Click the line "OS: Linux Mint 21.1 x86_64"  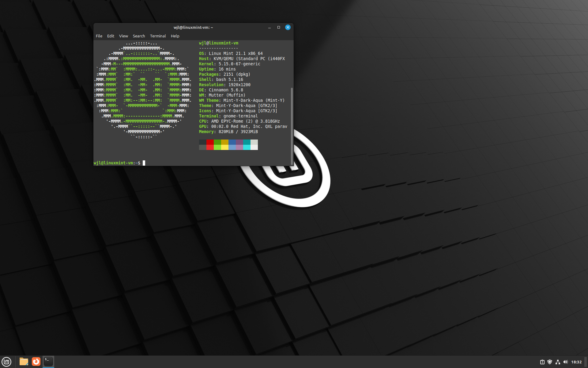(231, 53)
